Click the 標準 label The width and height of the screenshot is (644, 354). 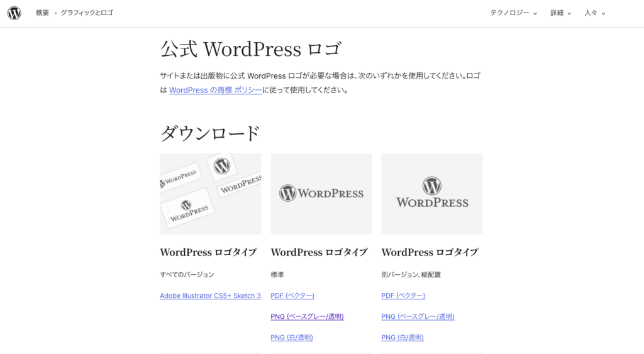[277, 274]
